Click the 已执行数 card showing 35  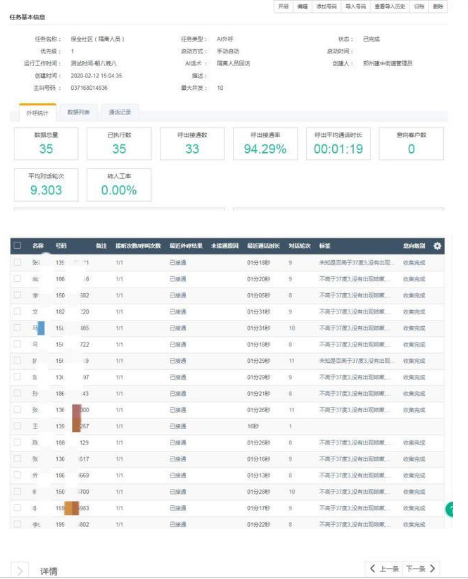pyautogui.click(x=119, y=144)
